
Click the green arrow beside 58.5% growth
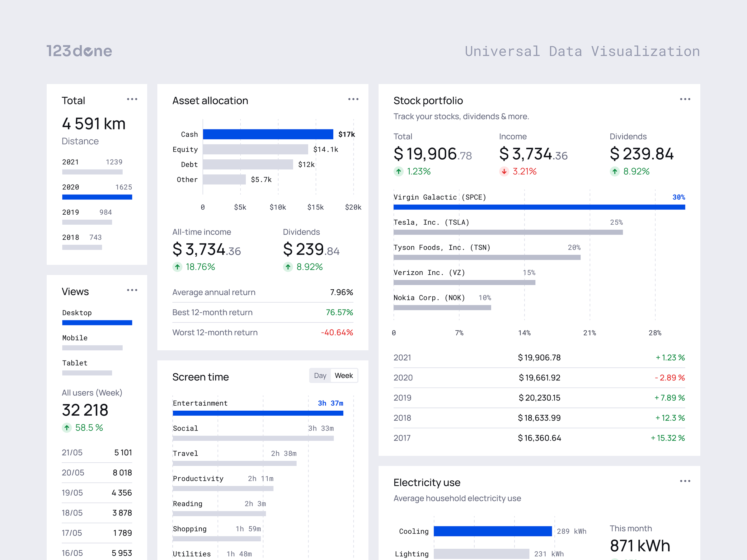point(67,428)
